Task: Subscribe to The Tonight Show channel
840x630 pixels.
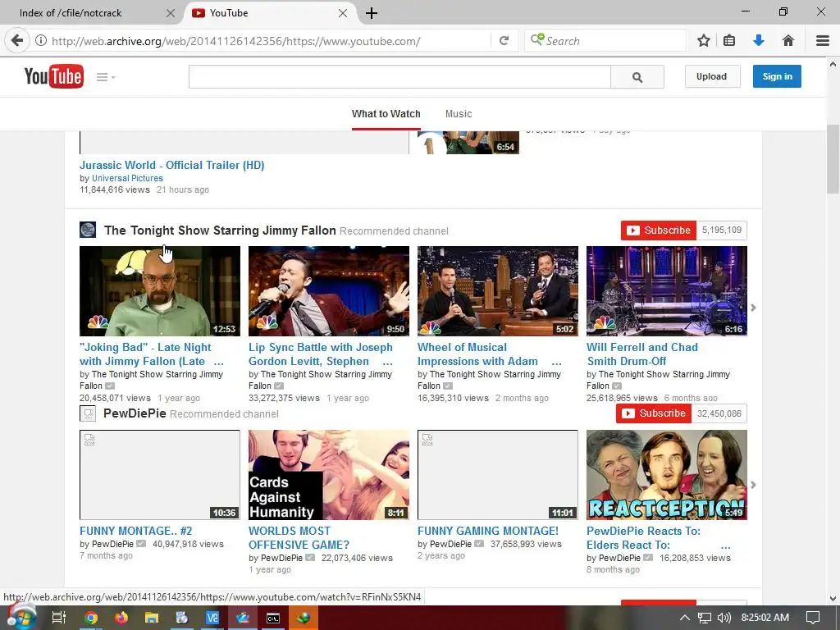Action: (659, 231)
